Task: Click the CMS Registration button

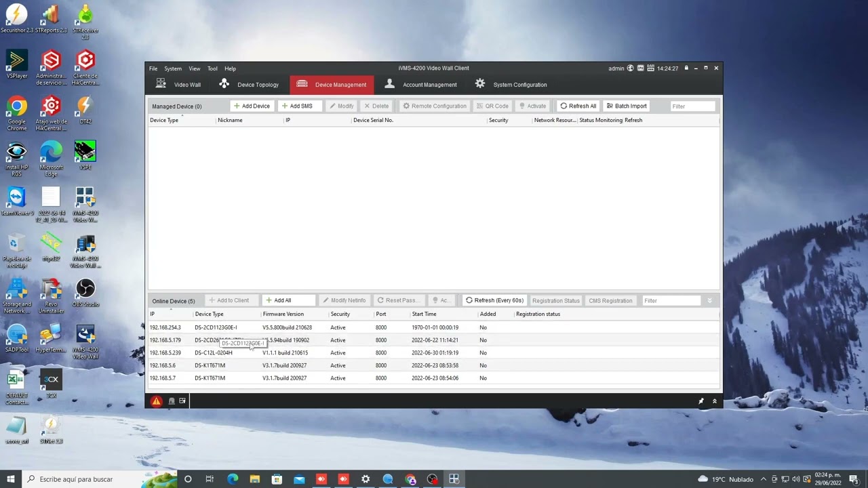Action: (x=610, y=300)
